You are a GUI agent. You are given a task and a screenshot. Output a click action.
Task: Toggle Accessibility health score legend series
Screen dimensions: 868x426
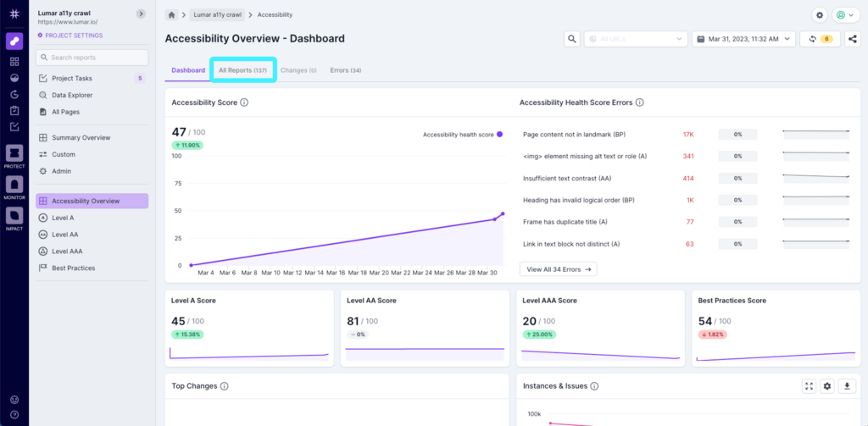tap(462, 135)
